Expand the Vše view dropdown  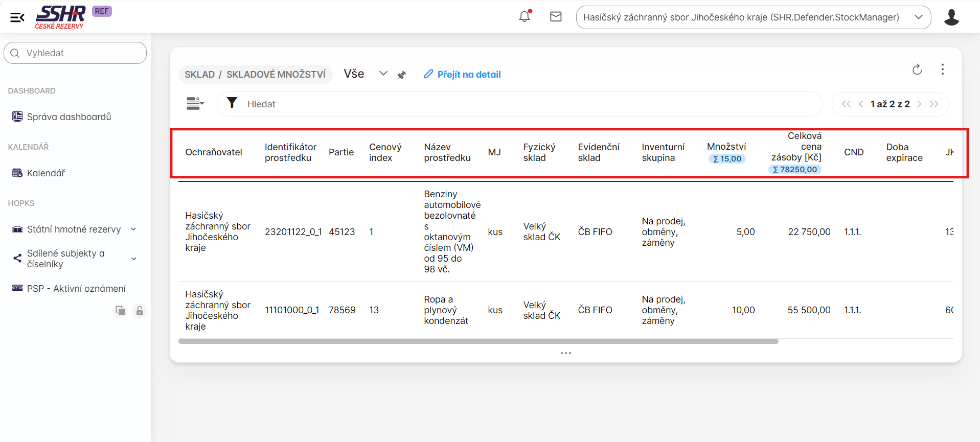pyautogui.click(x=383, y=74)
